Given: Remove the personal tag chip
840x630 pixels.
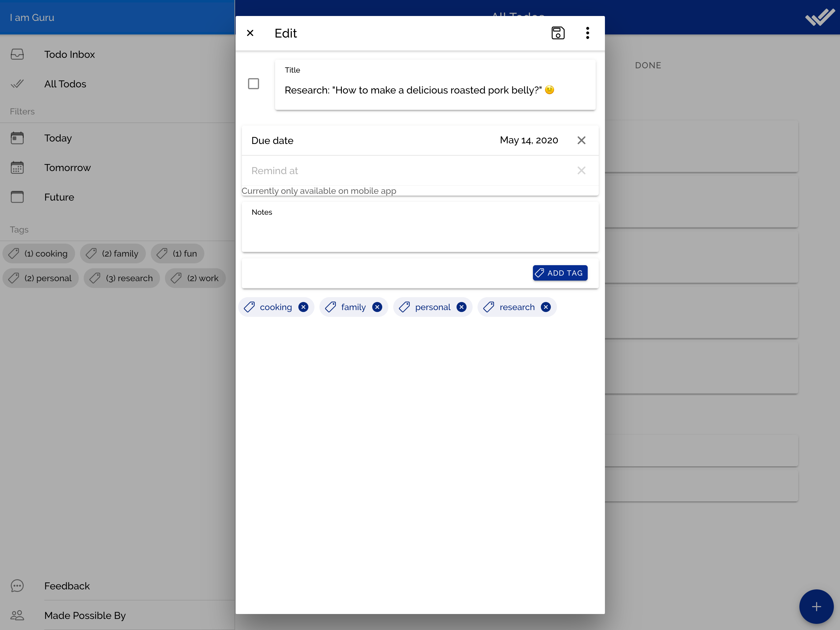Looking at the screenshot, I should tap(461, 307).
